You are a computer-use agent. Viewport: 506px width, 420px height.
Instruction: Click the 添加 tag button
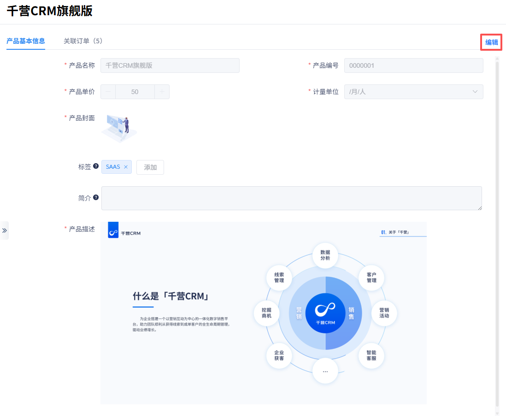[x=150, y=167]
